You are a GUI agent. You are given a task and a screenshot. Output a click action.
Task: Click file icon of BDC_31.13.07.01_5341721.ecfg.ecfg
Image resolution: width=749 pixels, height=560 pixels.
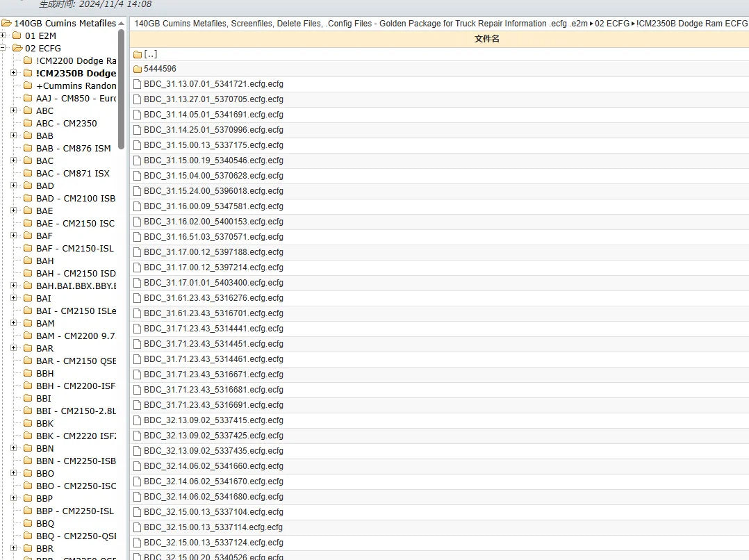(x=137, y=84)
